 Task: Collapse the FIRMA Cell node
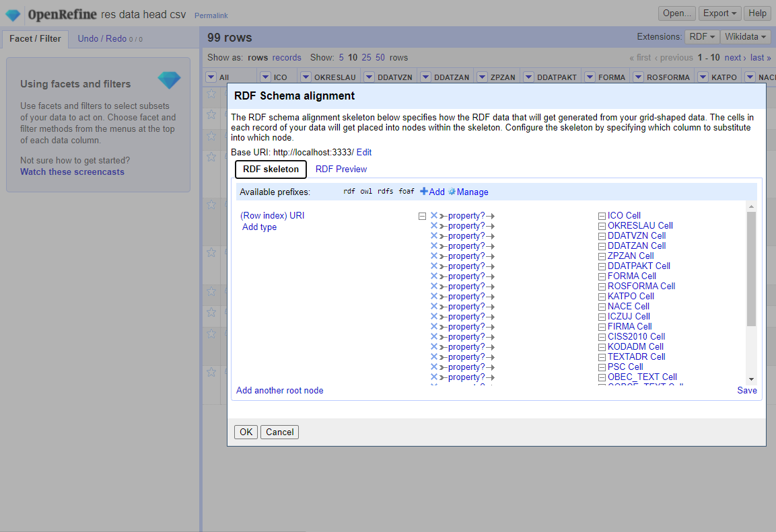[x=602, y=327]
